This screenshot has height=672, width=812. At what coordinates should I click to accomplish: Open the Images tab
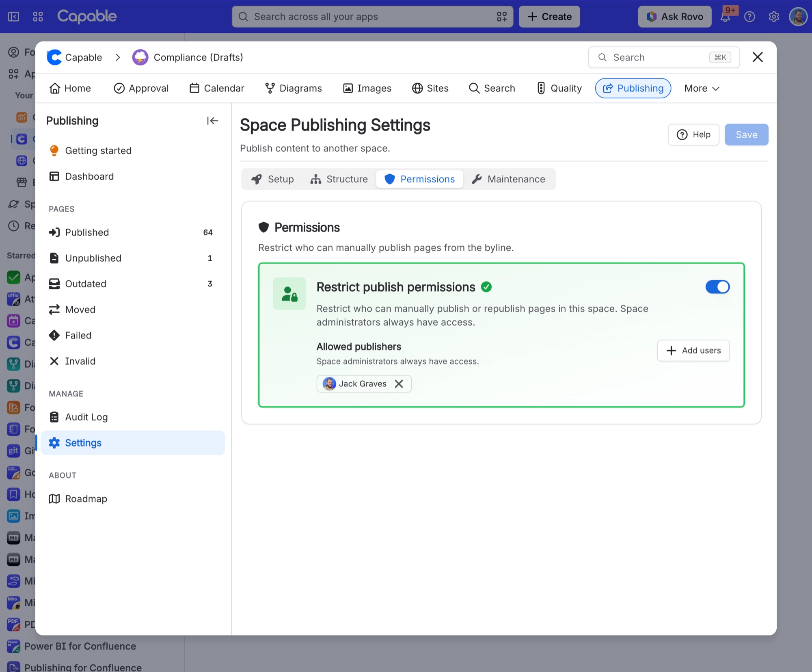[x=367, y=88]
